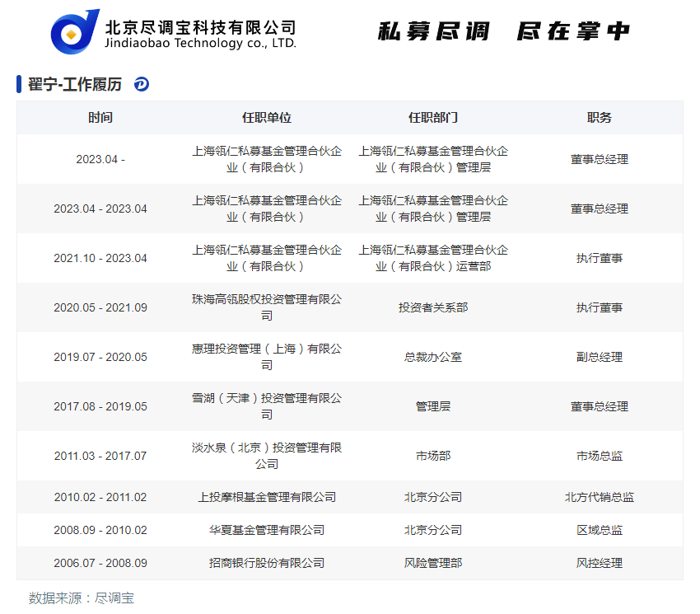Click 华夏基金管理有限公司 employer cell
The image size is (700, 614).
267,530
